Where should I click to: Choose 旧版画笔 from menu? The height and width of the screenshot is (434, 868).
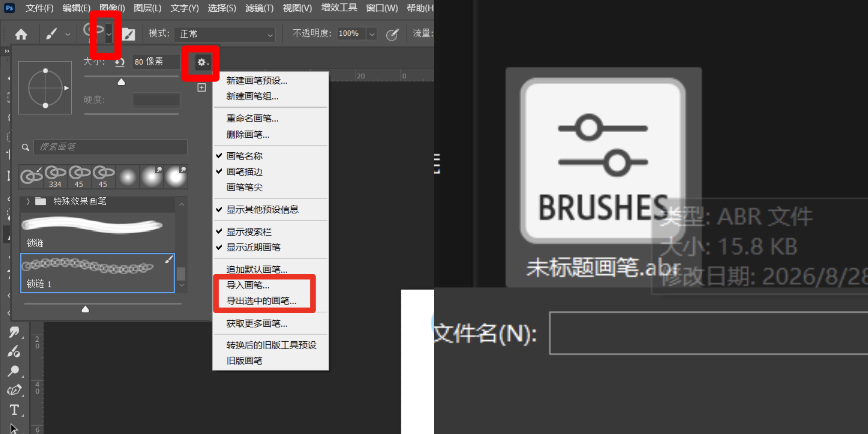[244, 361]
